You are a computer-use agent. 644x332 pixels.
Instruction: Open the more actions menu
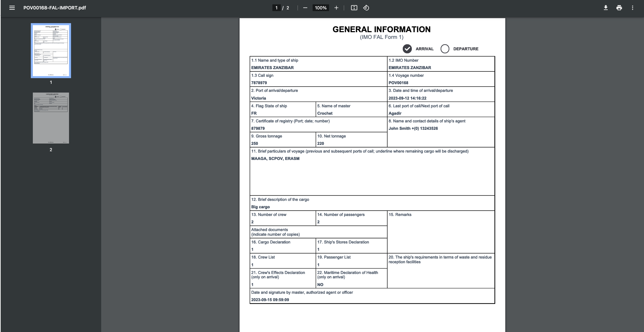coord(632,8)
